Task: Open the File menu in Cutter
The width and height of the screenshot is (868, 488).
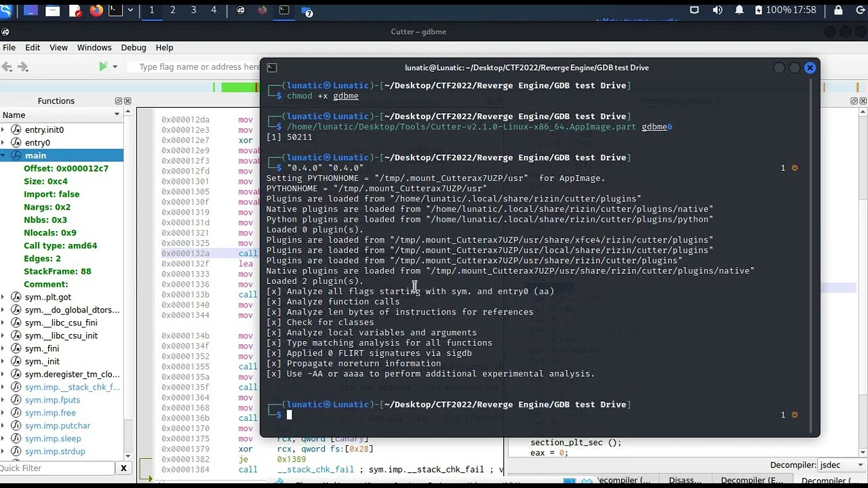Action: (x=9, y=47)
